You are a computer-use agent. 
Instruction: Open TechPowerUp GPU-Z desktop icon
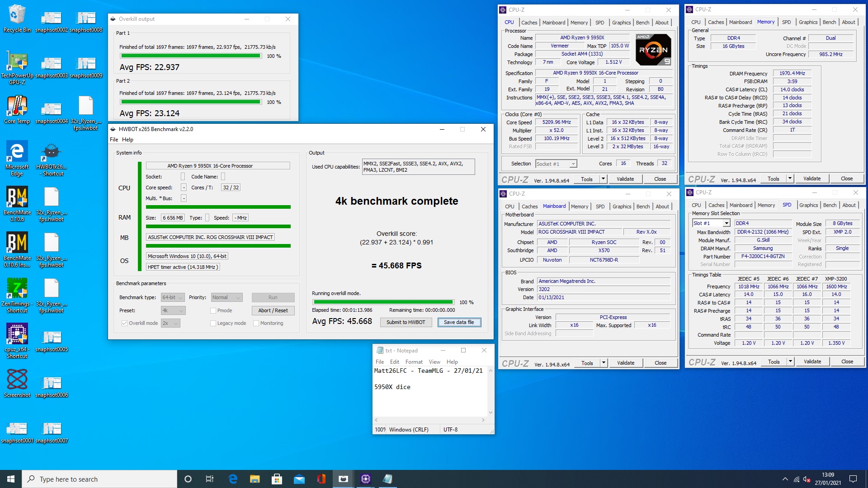coord(17,67)
